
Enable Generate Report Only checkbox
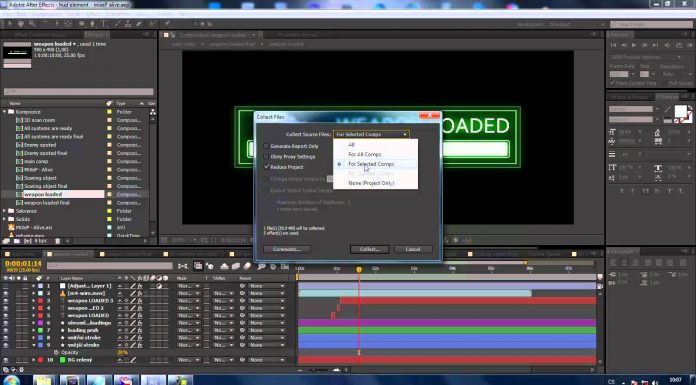tap(266, 146)
